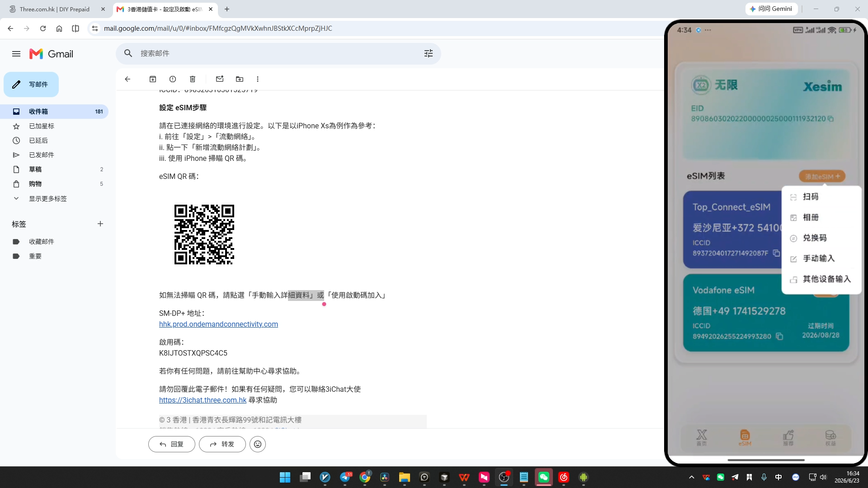Open taskbar clock and date
Image resolution: width=868 pixels, height=488 pixels.
pyautogui.click(x=847, y=477)
